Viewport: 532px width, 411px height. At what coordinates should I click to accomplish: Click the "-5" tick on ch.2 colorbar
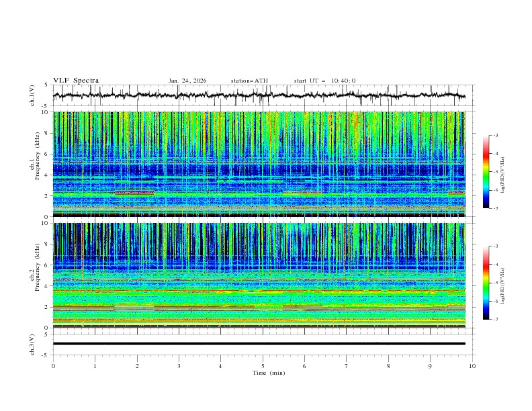point(496,283)
